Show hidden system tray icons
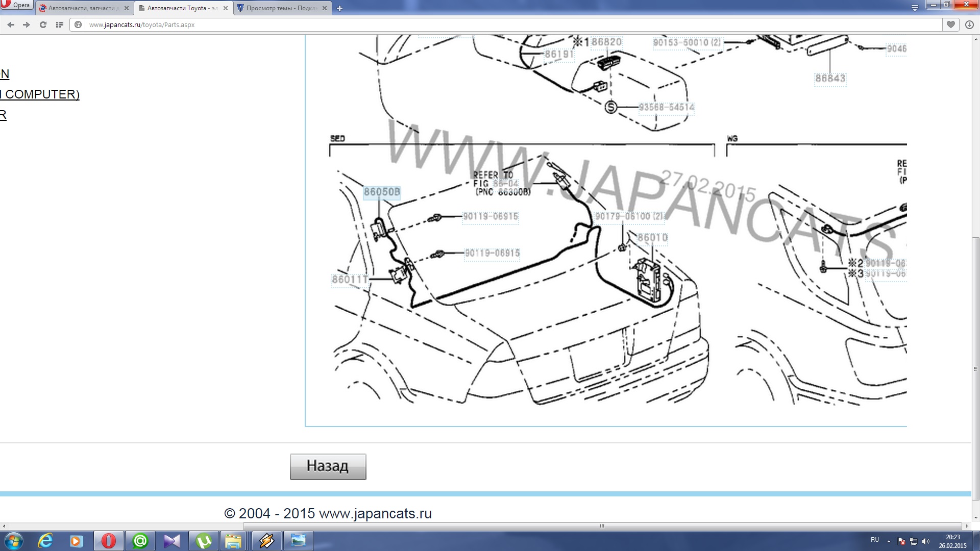Viewport: 980px width, 551px height. click(889, 541)
